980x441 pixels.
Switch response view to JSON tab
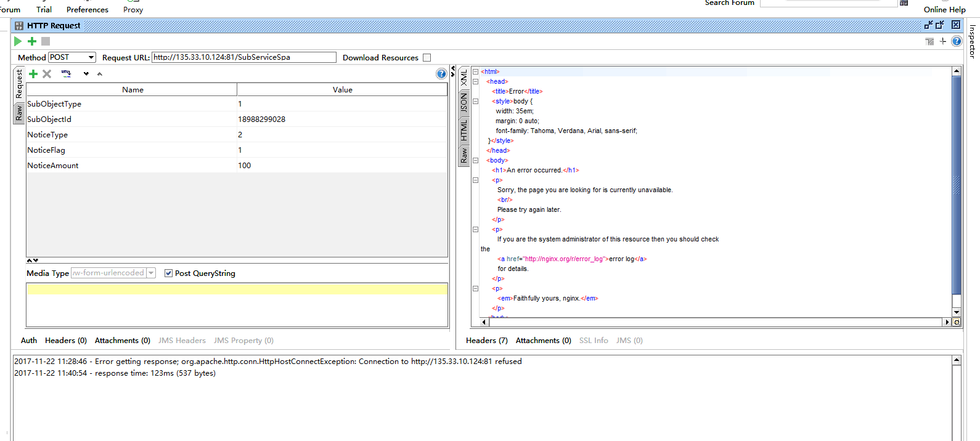pos(464,103)
